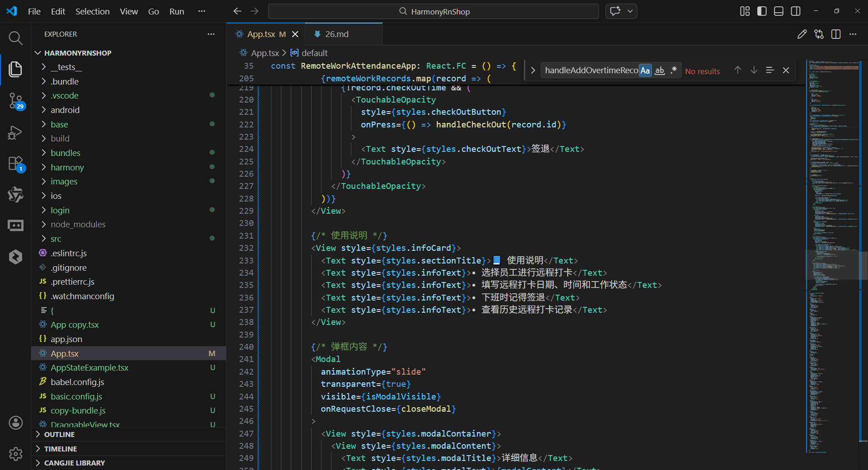
Task: Open the Explorer view icon
Action: (x=15, y=69)
